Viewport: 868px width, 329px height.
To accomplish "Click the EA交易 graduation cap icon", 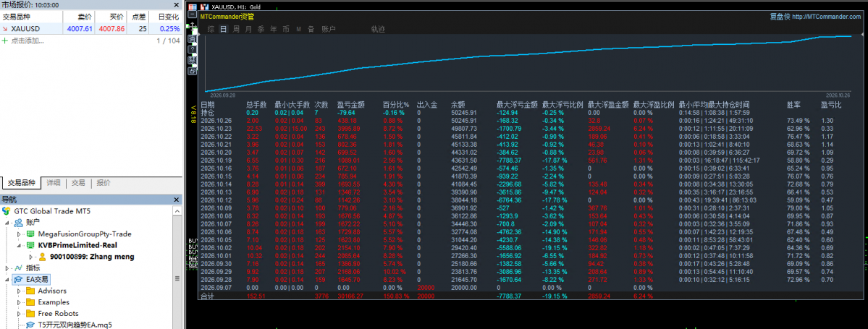I will (18, 279).
